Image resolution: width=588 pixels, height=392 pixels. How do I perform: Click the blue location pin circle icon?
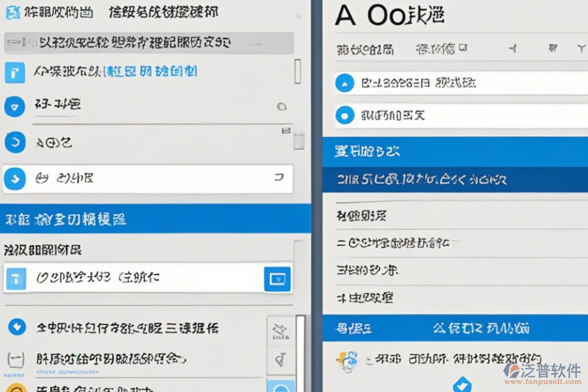14,106
